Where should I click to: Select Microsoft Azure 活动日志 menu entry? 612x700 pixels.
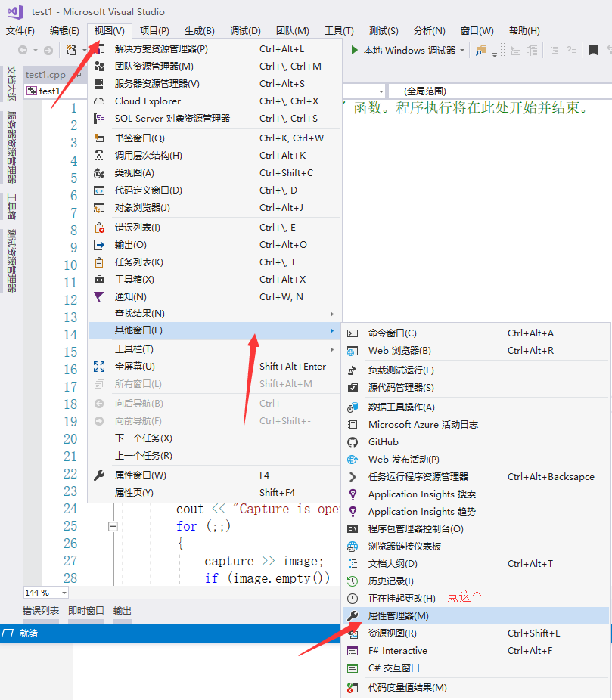(x=476, y=425)
